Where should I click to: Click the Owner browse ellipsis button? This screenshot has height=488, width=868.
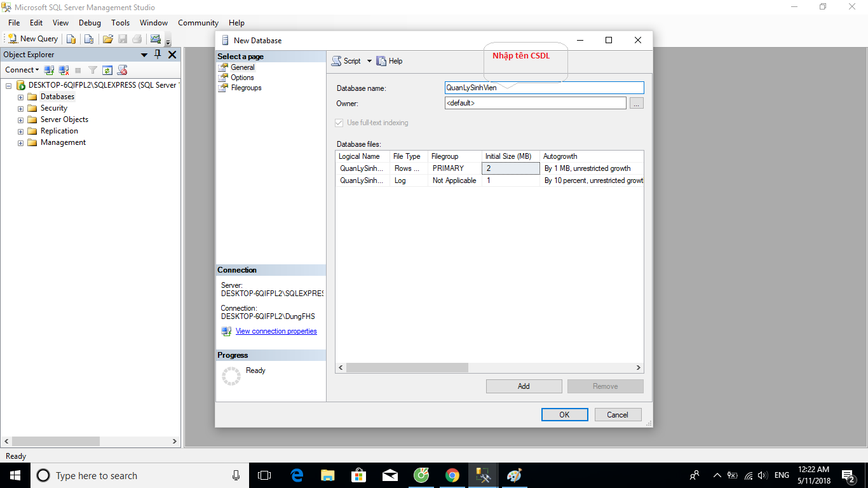[637, 103]
